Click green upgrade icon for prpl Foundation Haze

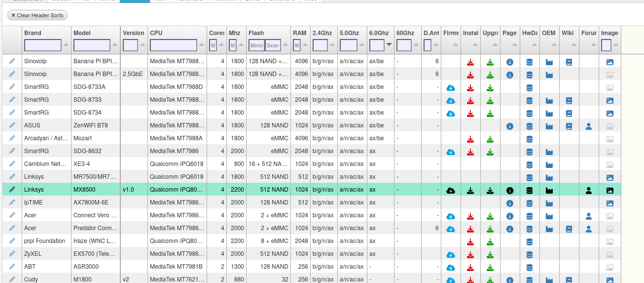[x=490, y=242]
